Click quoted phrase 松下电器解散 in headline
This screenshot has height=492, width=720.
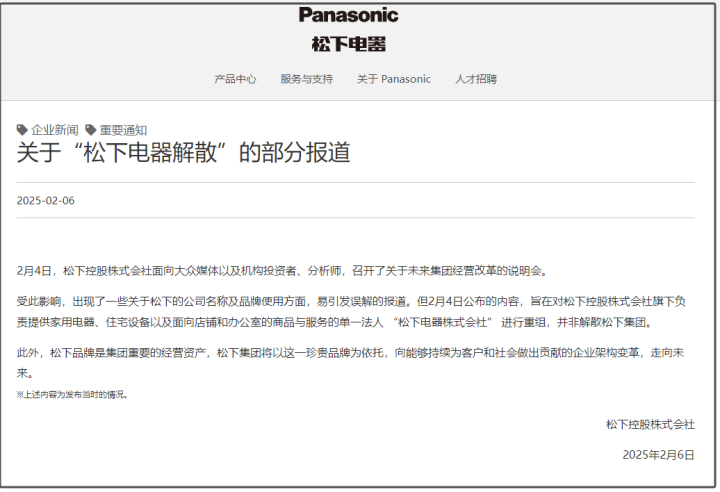[150, 153]
